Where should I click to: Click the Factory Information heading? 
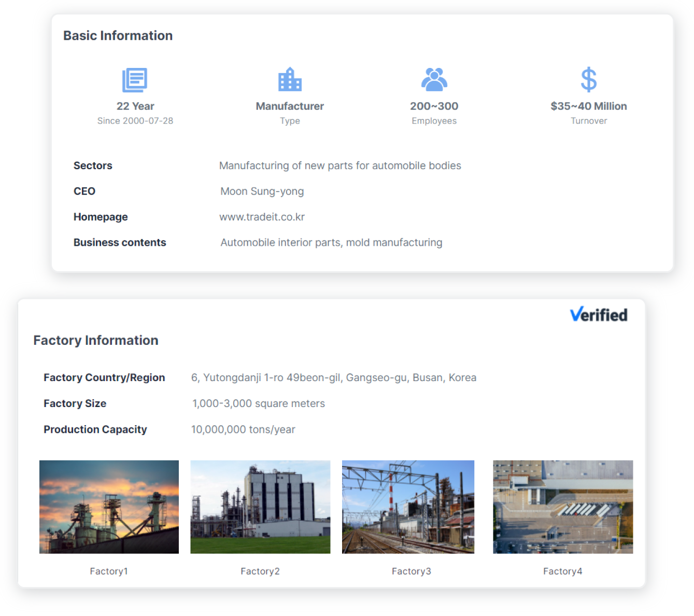tap(96, 341)
